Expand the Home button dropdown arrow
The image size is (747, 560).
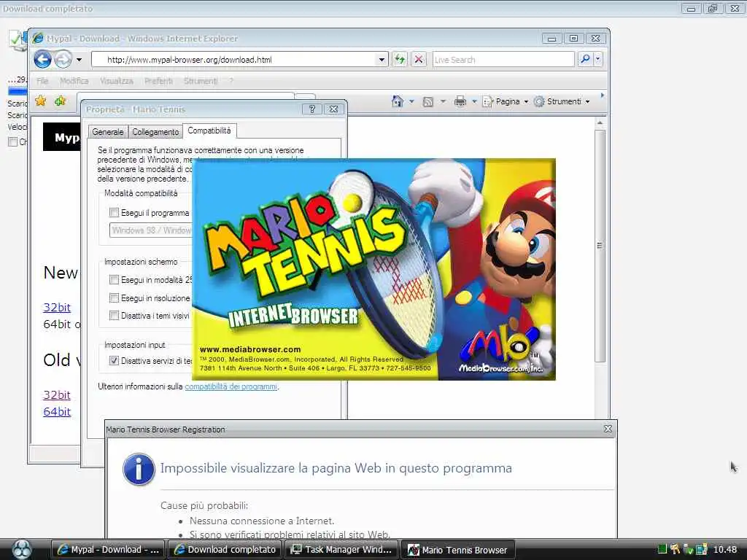(411, 101)
